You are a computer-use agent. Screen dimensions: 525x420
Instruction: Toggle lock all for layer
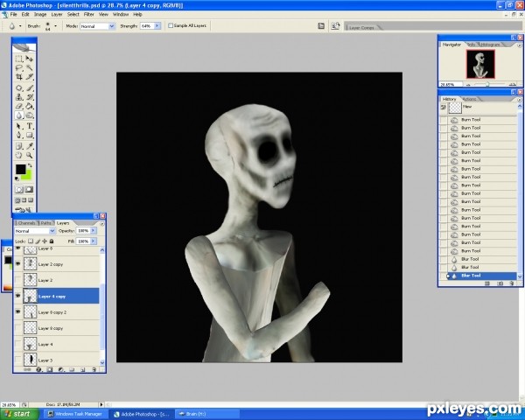(x=52, y=241)
